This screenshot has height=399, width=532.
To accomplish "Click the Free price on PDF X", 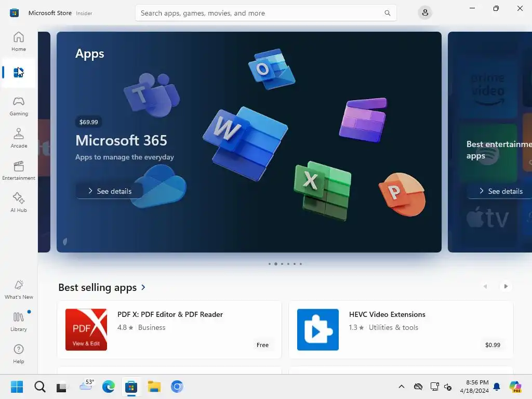I will coord(262,345).
